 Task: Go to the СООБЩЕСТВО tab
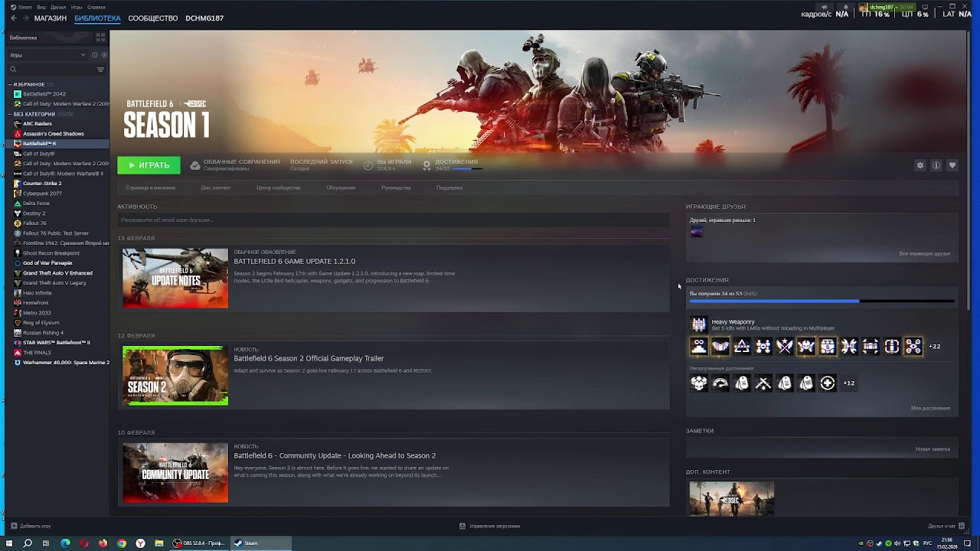[153, 18]
